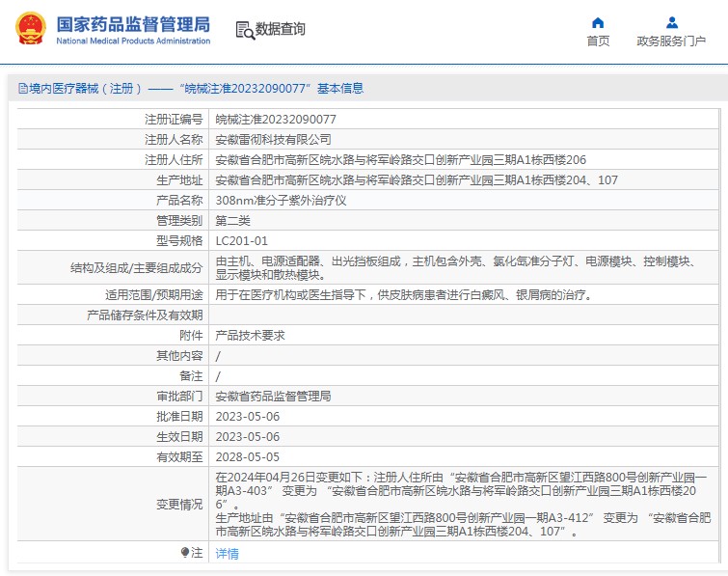The height and width of the screenshot is (576, 728).
Task: Click the 政务服务门户 person icon
Action: point(671,22)
